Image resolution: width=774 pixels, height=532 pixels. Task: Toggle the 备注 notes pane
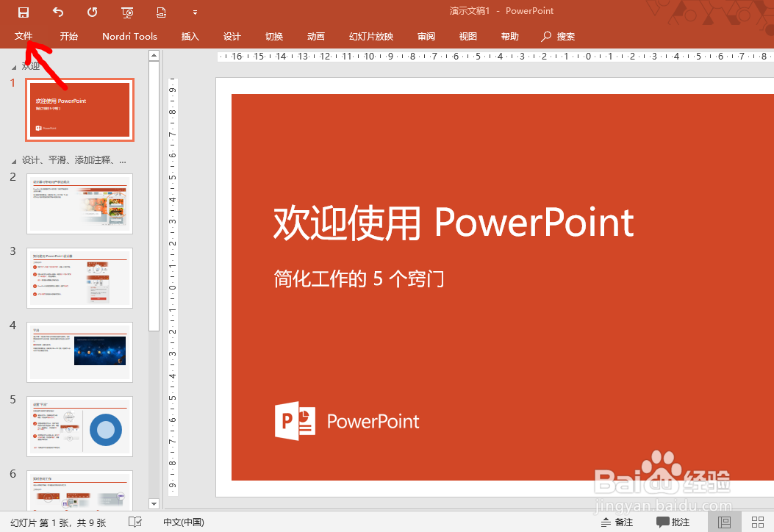click(617, 522)
